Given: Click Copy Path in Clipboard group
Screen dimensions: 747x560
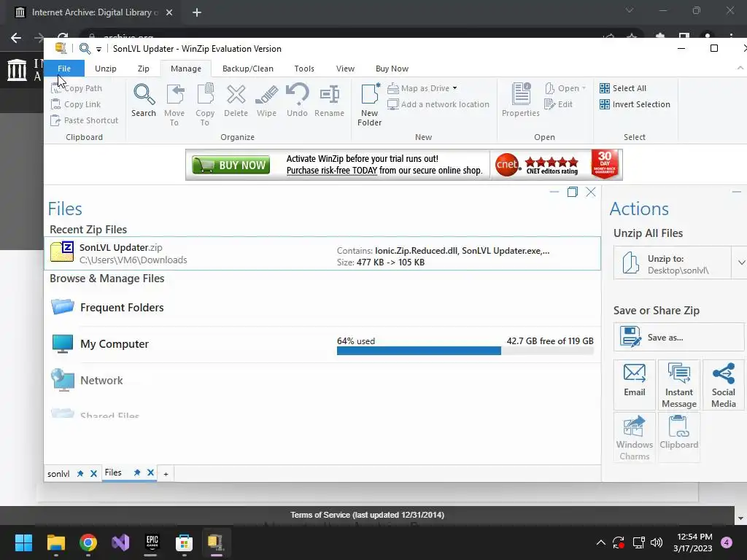Looking at the screenshot, I should point(77,88).
